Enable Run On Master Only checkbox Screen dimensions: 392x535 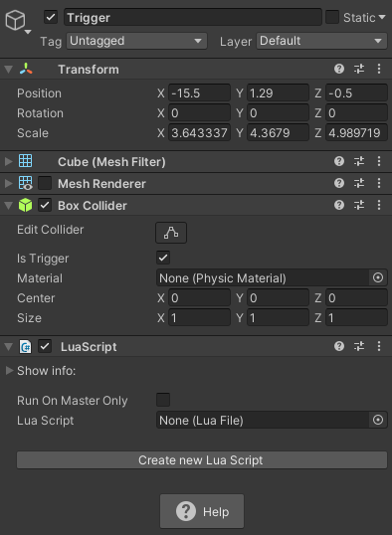(163, 400)
